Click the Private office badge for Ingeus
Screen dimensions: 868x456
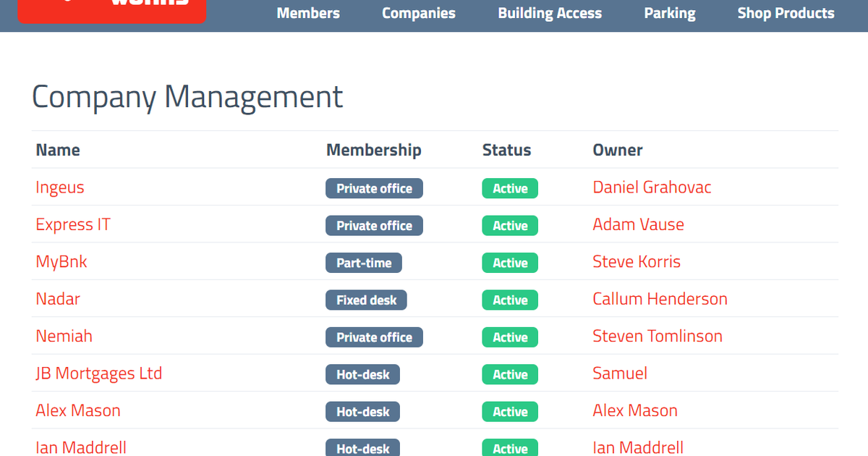(x=374, y=188)
